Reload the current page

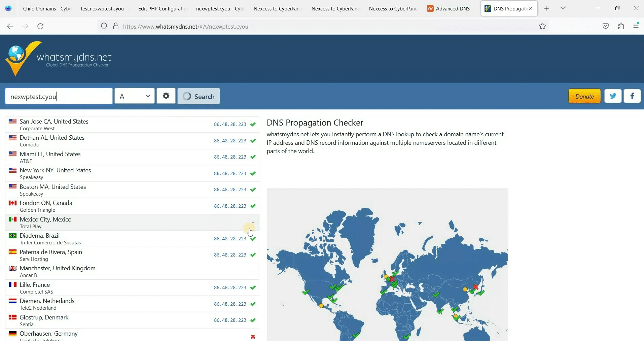(40, 26)
